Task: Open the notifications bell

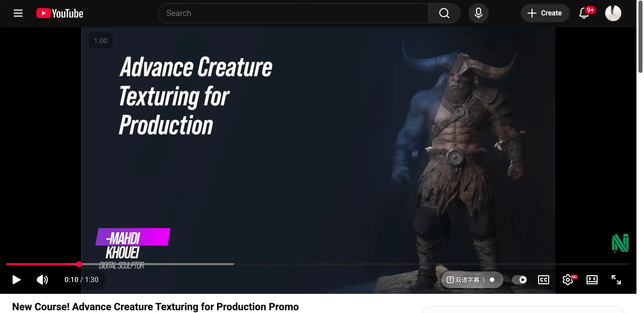Action: click(584, 13)
